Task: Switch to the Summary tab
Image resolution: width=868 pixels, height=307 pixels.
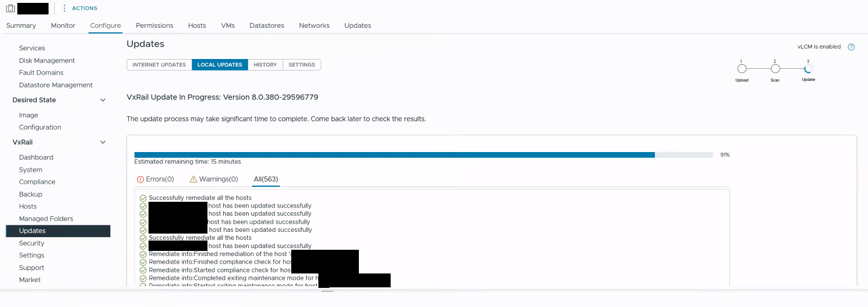Action: click(21, 25)
